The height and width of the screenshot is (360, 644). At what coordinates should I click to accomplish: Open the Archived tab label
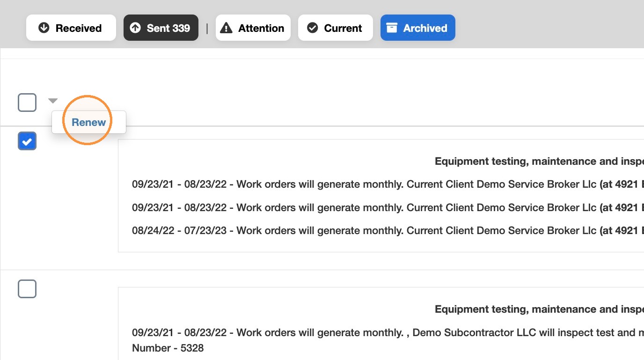point(425,28)
